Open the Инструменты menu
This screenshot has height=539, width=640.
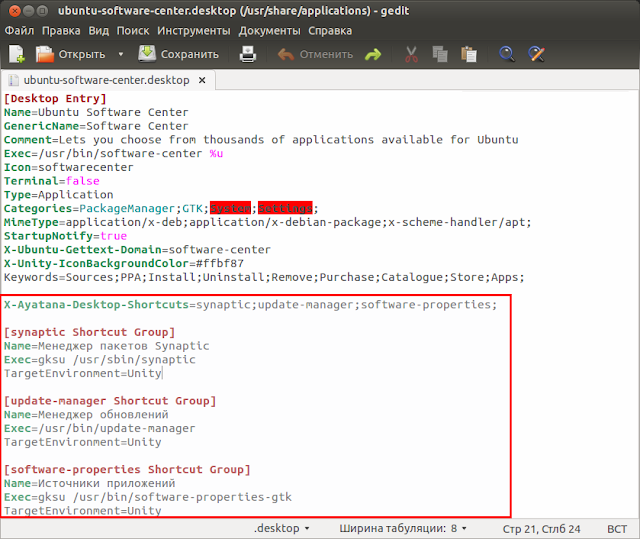[x=194, y=31]
